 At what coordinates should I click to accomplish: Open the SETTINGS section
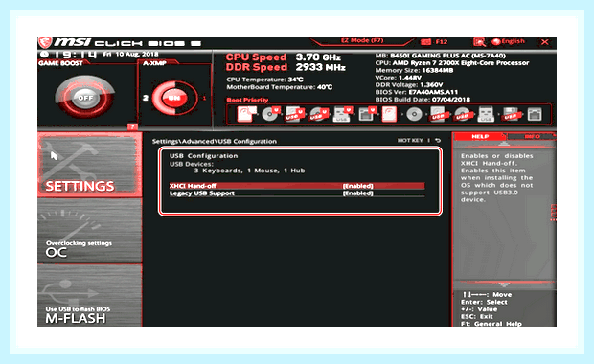89,165
